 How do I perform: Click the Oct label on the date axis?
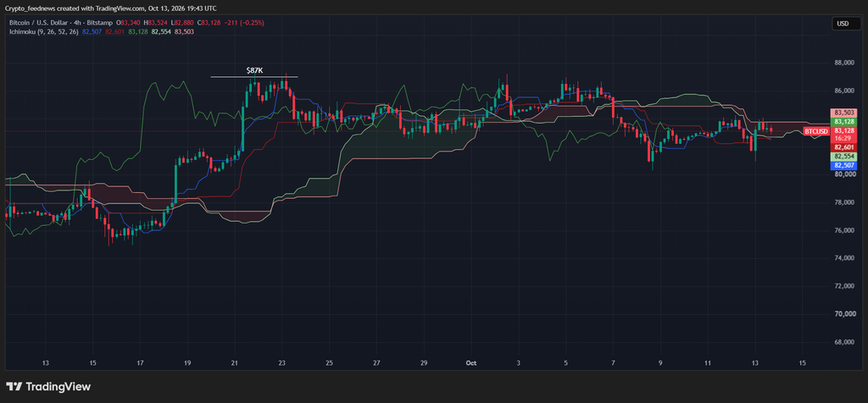coord(471,363)
